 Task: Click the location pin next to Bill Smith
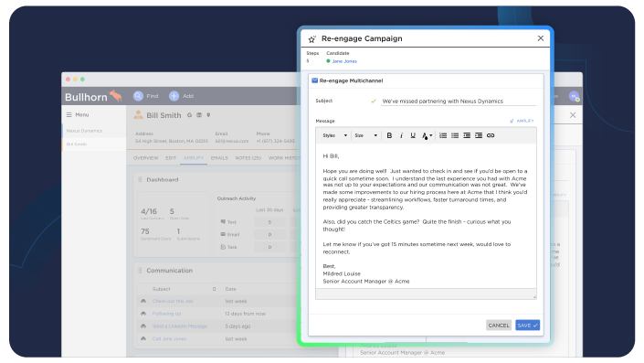[x=208, y=115]
